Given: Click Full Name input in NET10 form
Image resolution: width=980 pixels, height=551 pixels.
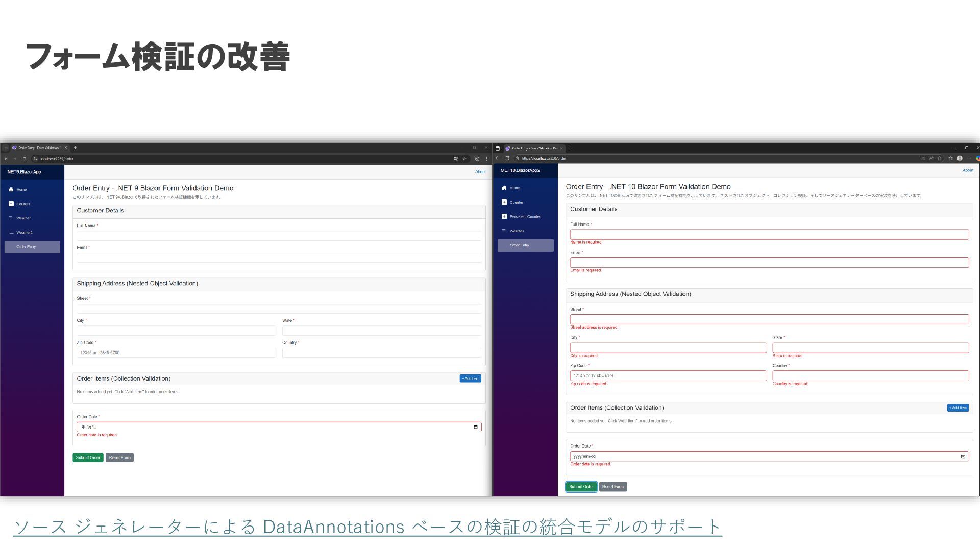Looking at the screenshot, I should 769,234.
